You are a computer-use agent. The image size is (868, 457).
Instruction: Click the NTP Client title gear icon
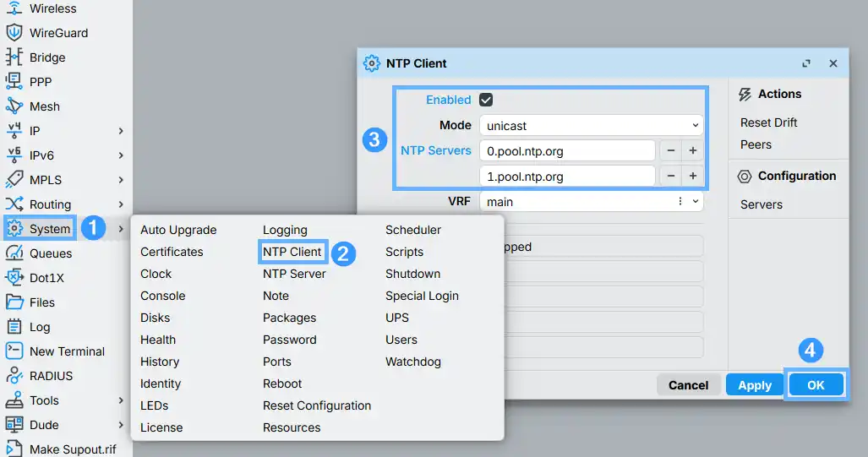371,63
